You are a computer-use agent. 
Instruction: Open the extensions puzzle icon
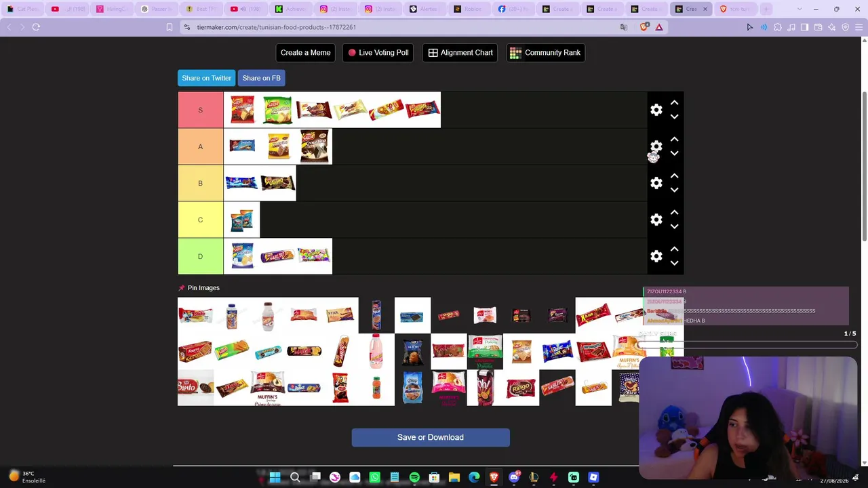coord(778,27)
